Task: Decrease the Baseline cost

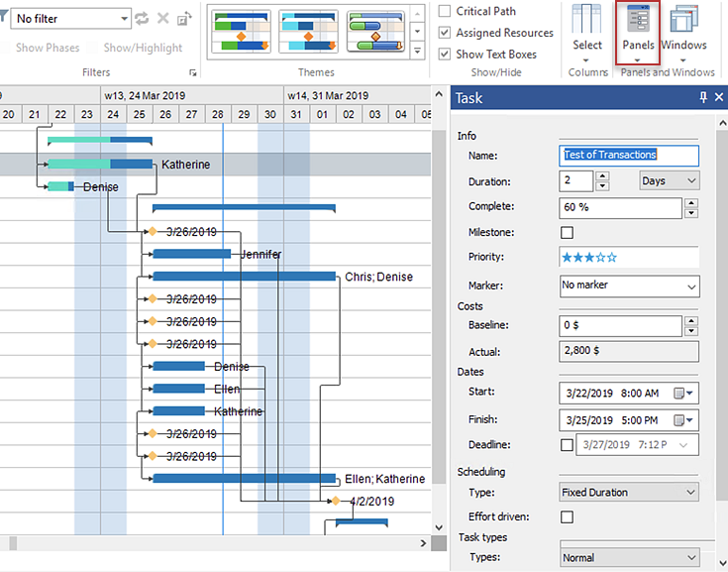Action: coord(691,331)
